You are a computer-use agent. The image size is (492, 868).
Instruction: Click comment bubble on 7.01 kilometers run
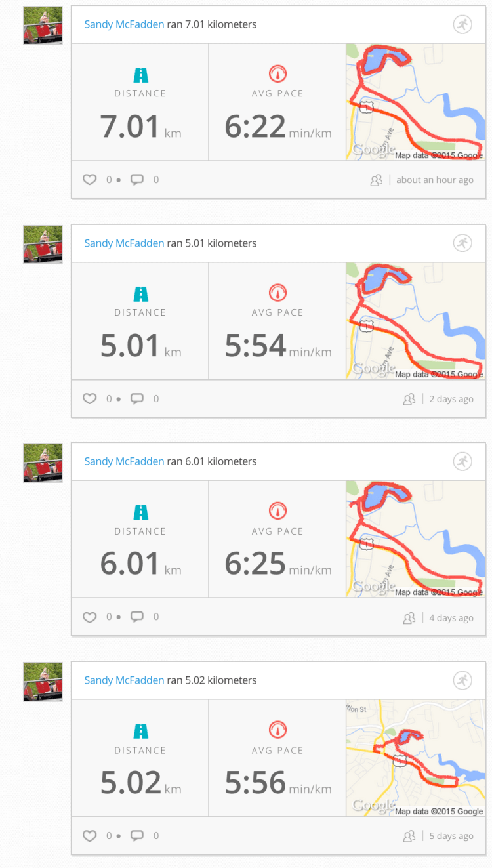click(137, 180)
